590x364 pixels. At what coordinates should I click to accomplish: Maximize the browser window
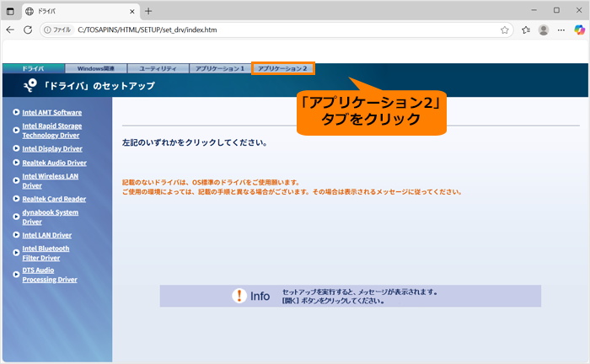point(556,10)
